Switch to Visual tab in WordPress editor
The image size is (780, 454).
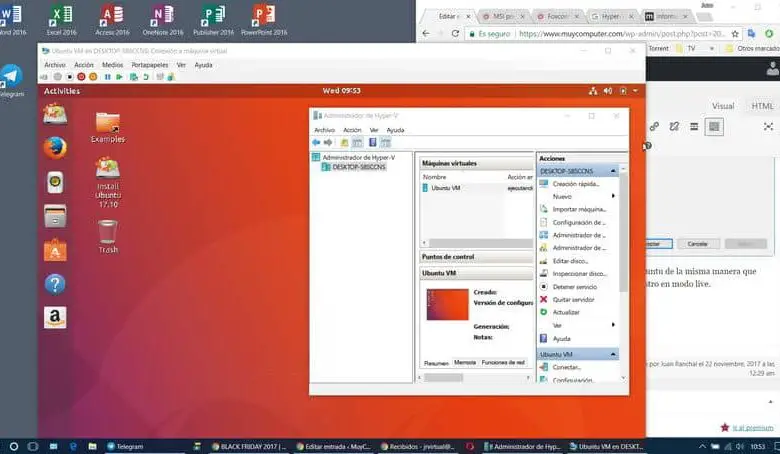pos(723,106)
